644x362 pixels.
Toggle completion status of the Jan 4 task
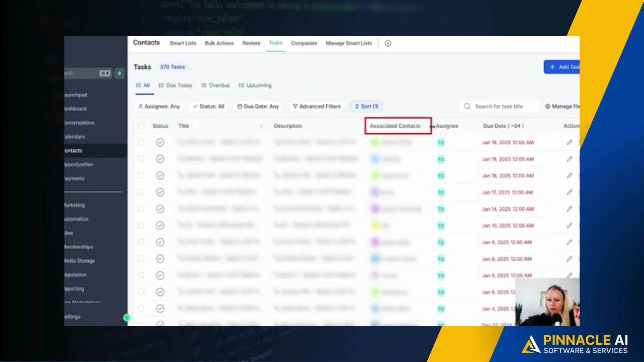click(160, 308)
